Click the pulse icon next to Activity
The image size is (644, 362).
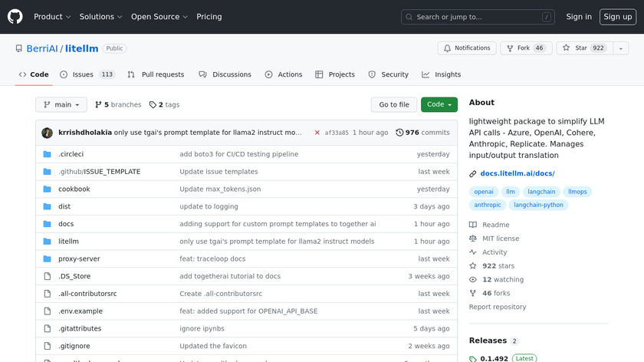click(x=473, y=252)
